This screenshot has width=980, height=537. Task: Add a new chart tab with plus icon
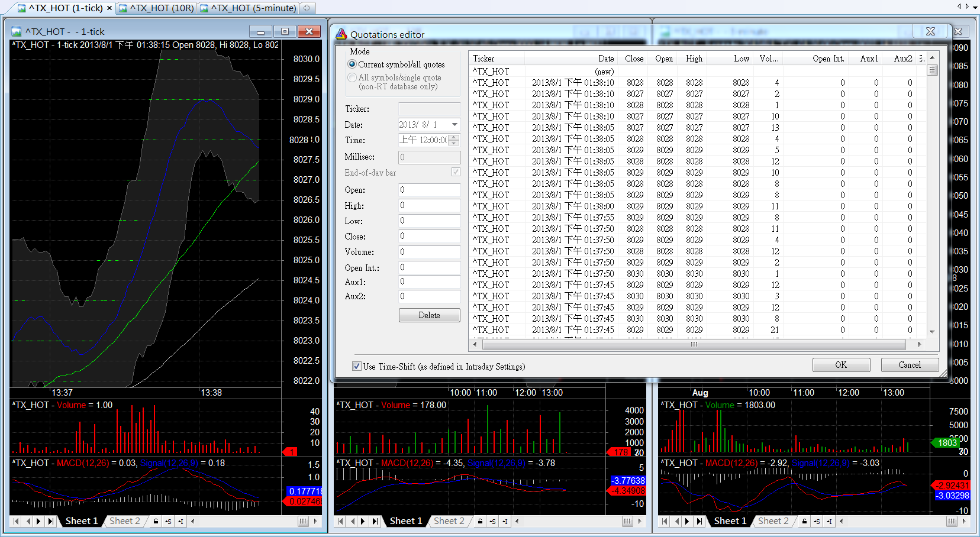307,8
